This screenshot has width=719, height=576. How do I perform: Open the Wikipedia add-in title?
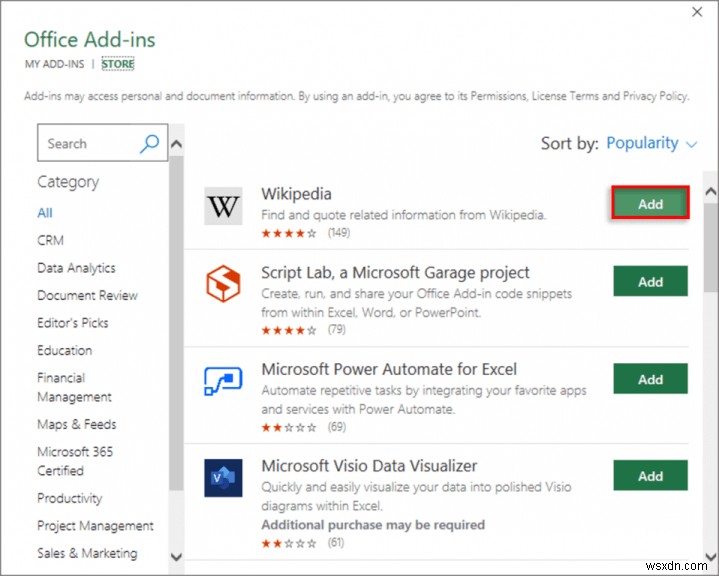pos(296,194)
